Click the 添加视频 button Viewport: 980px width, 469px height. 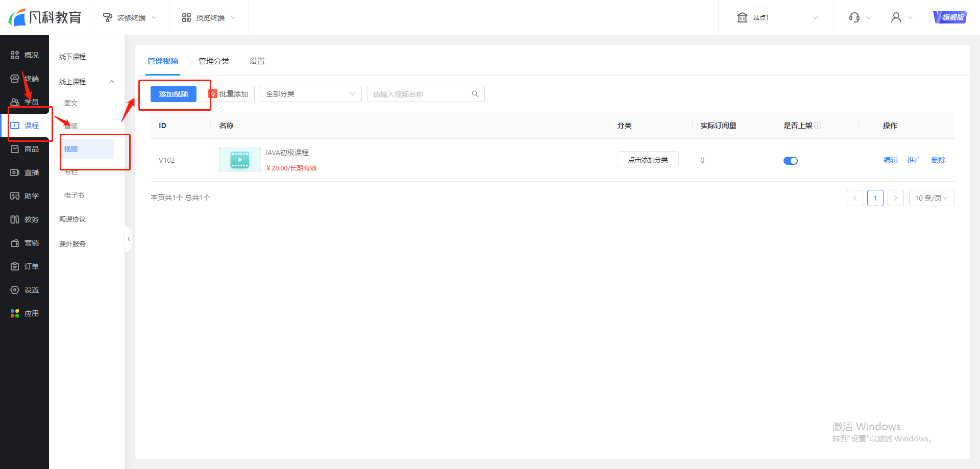pos(174,94)
